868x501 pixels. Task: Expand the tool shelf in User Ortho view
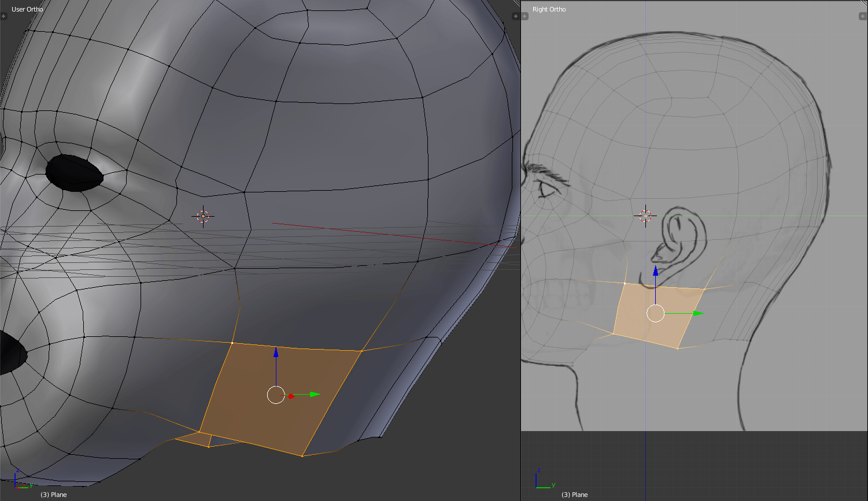(x=4, y=16)
